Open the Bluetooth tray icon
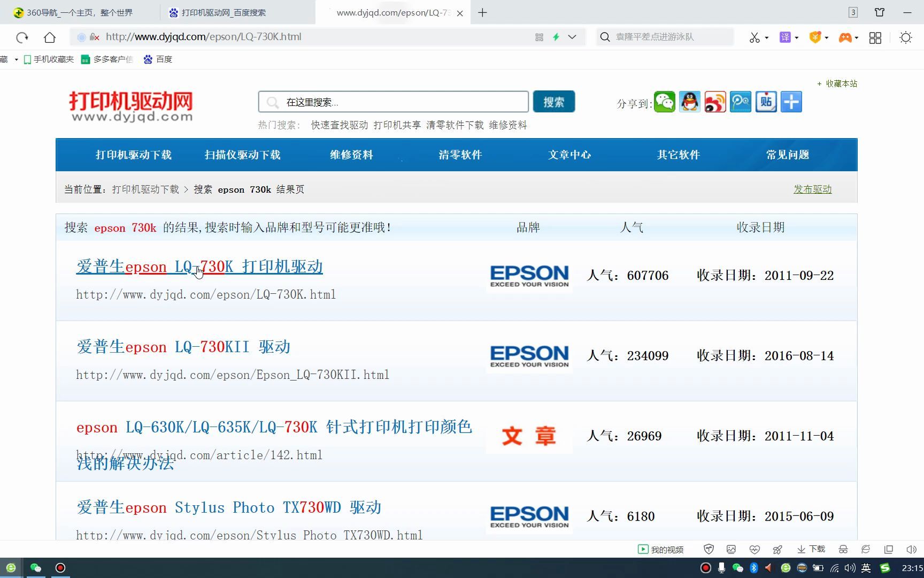Viewport: 924px width, 578px height. pos(754,568)
